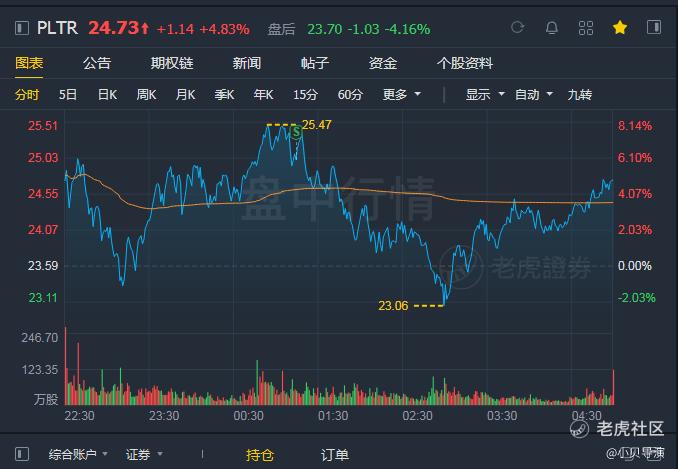Open price alert bell icon
Viewport: 678px width, 469px height.
[551, 28]
